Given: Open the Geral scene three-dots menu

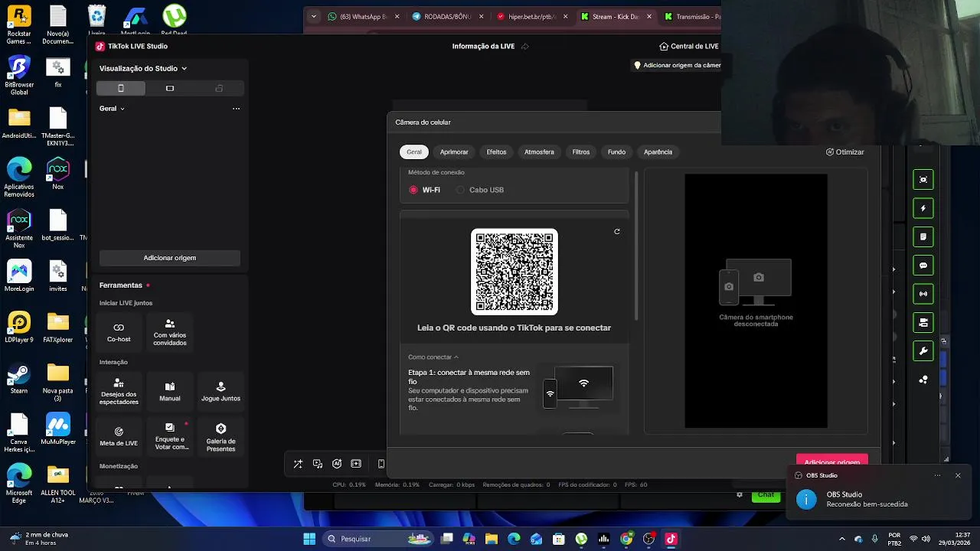Looking at the screenshot, I should tap(236, 109).
